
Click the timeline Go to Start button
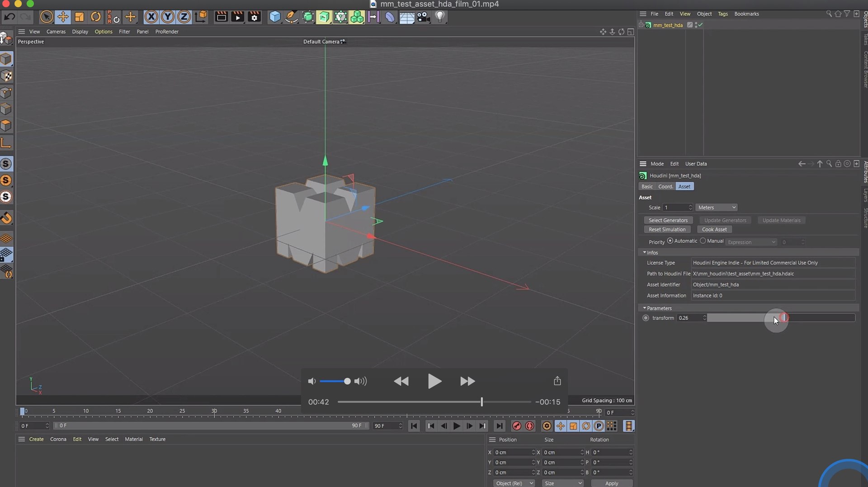[414, 426]
